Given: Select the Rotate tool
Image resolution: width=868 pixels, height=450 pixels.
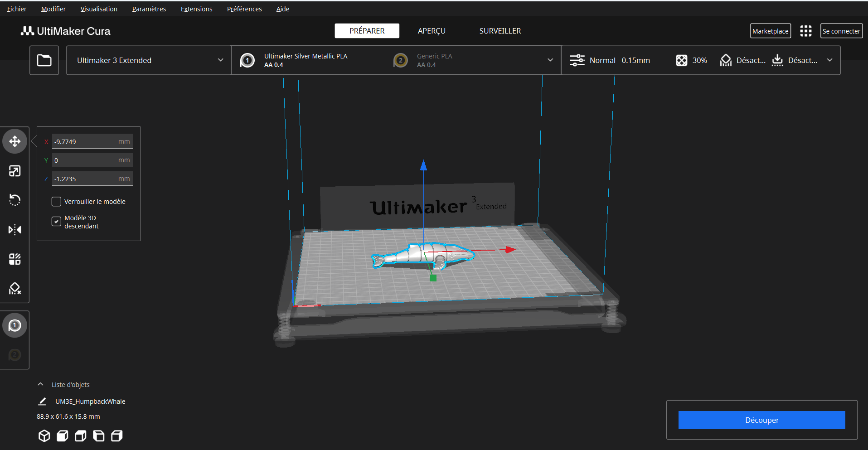Looking at the screenshot, I should [x=15, y=200].
